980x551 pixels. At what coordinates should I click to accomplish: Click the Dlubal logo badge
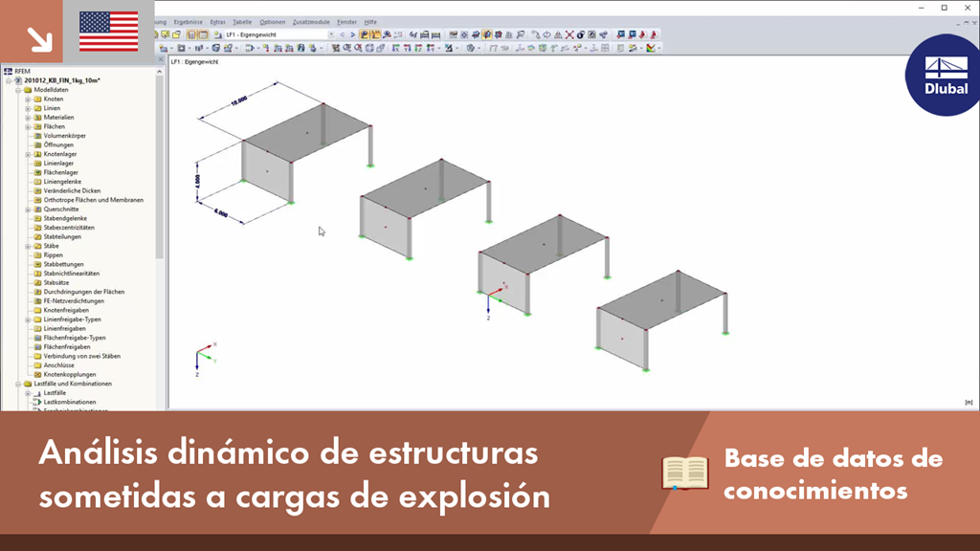click(944, 75)
